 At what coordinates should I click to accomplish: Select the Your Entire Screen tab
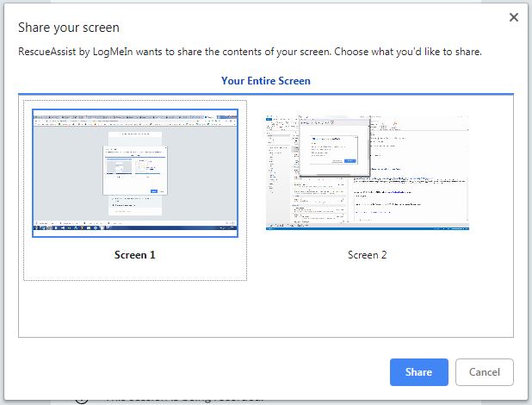click(265, 81)
